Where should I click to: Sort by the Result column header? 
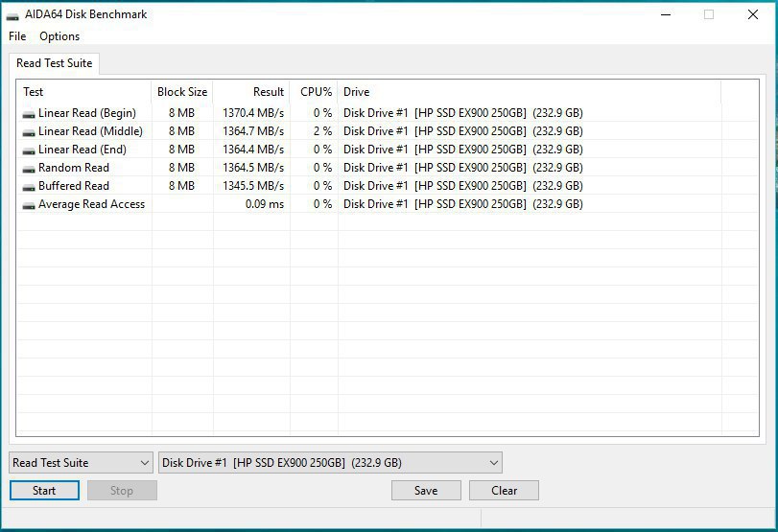coord(251,92)
